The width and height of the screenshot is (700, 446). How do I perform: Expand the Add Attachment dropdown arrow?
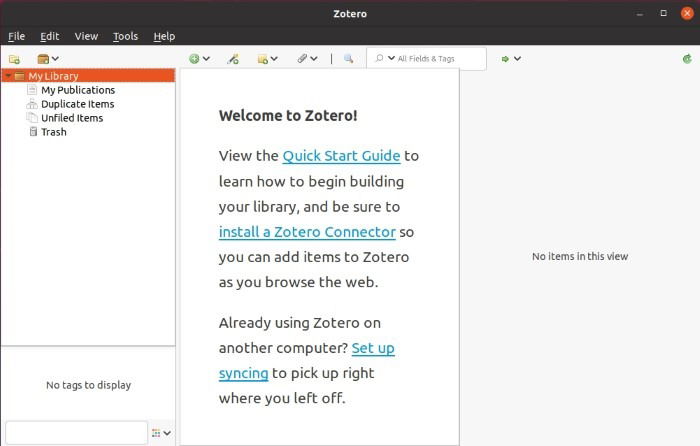pyautogui.click(x=314, y=58)
